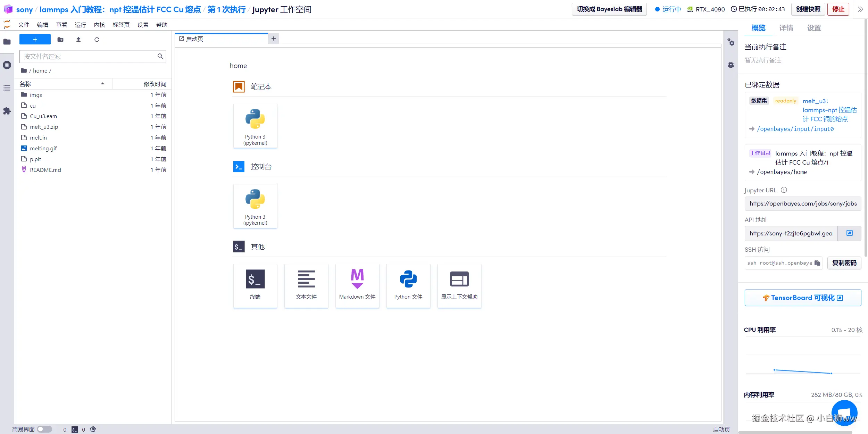
Task: Switch to the Details tab
Action: click(x=786, y=28)
